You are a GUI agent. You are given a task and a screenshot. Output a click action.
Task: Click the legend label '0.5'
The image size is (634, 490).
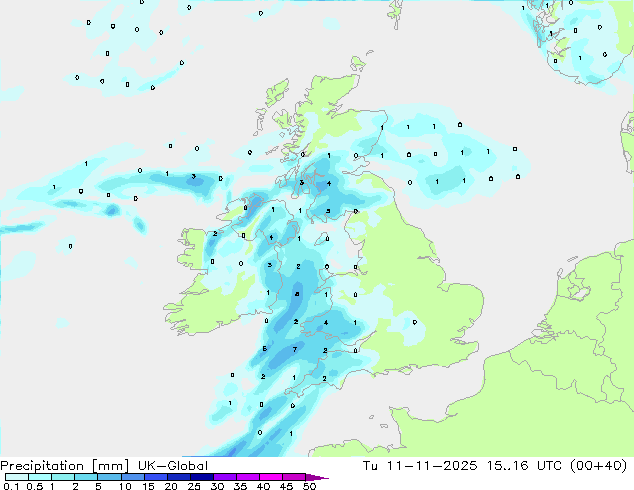[34, 486]
